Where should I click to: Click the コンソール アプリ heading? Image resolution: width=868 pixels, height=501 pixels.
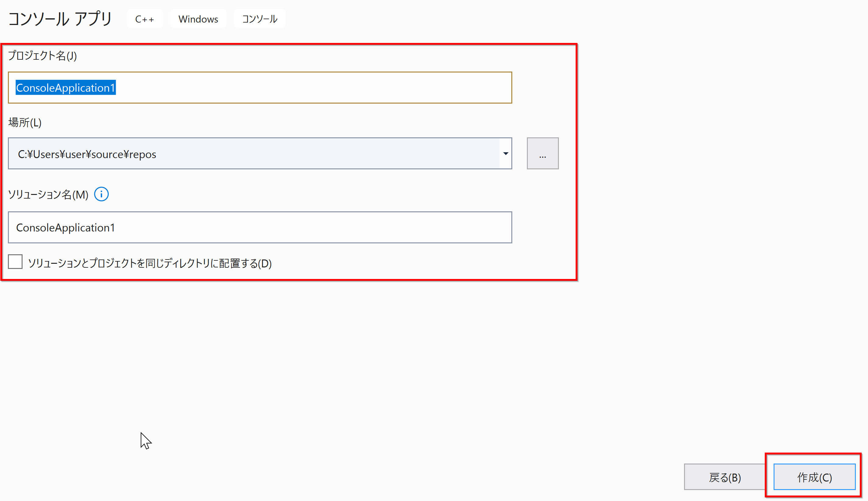(x=60, y=19)
